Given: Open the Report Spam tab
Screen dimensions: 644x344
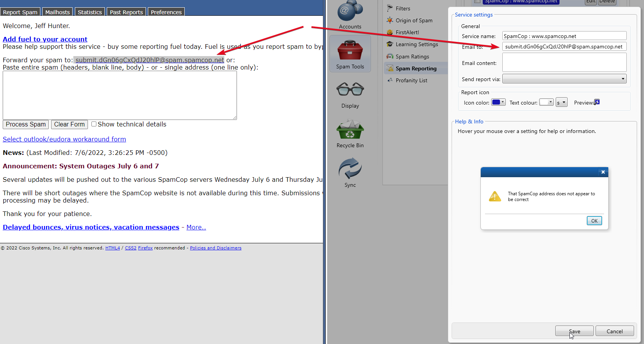Looking at the screenshot, I should (20, 12).
